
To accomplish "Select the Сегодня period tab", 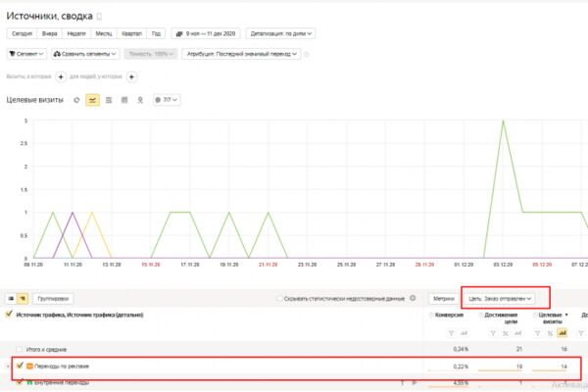I will (x=22, y=33).
